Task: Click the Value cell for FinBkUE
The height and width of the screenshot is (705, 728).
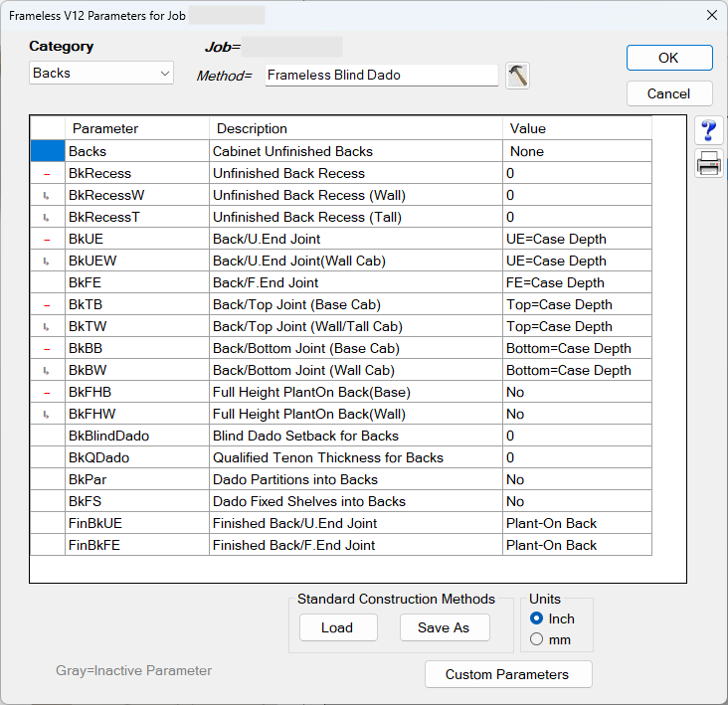Action: click(x=577, y=523)
